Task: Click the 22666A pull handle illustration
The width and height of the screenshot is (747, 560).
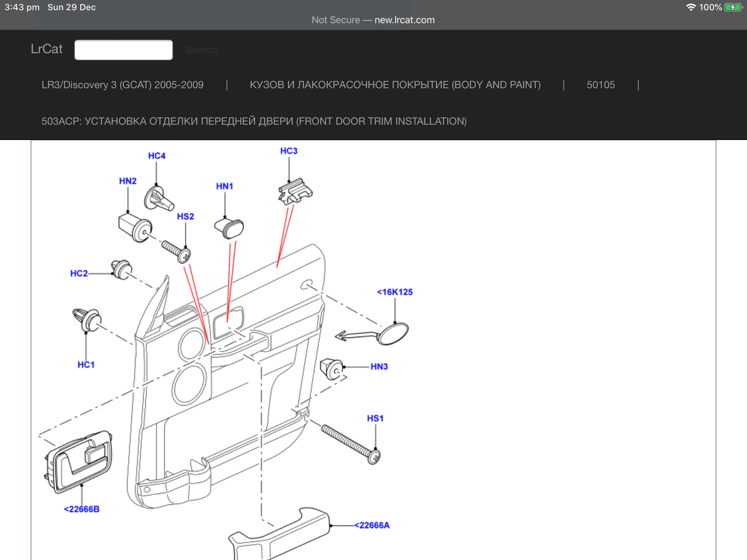Action: point(279,534)
